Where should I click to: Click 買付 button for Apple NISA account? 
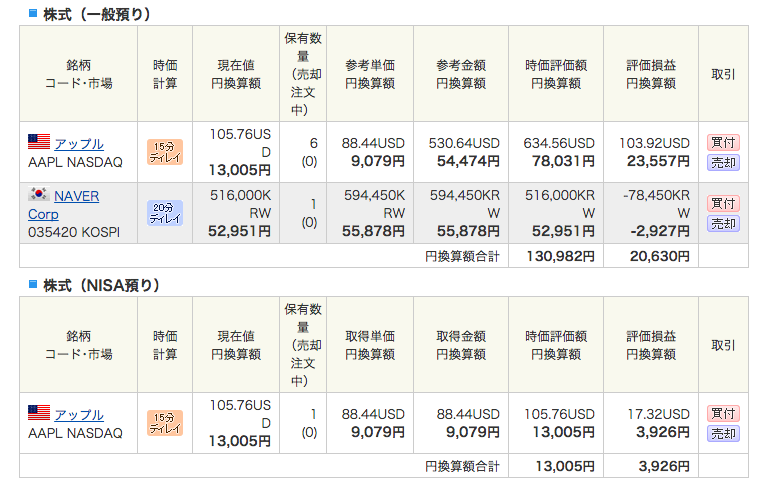(723, 414)
